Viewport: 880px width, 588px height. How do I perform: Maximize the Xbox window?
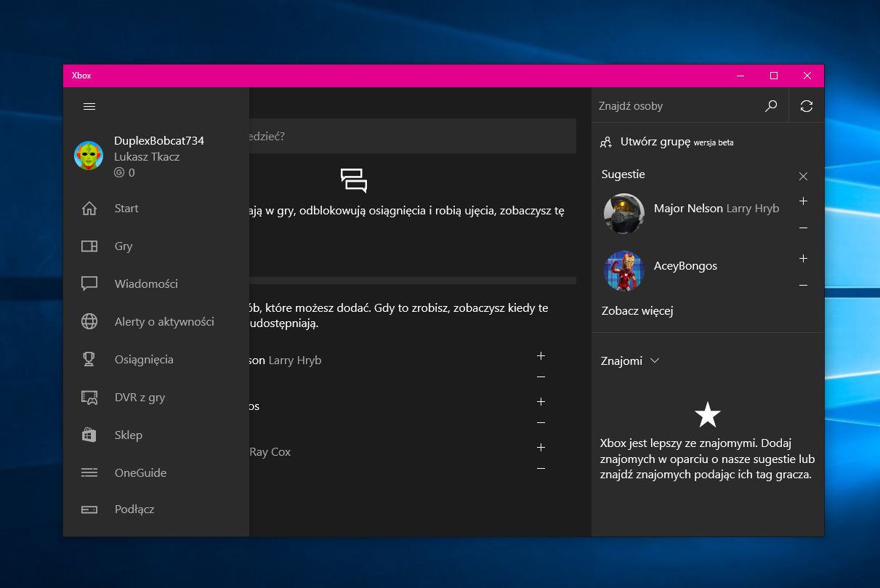(x=774, y=76)
